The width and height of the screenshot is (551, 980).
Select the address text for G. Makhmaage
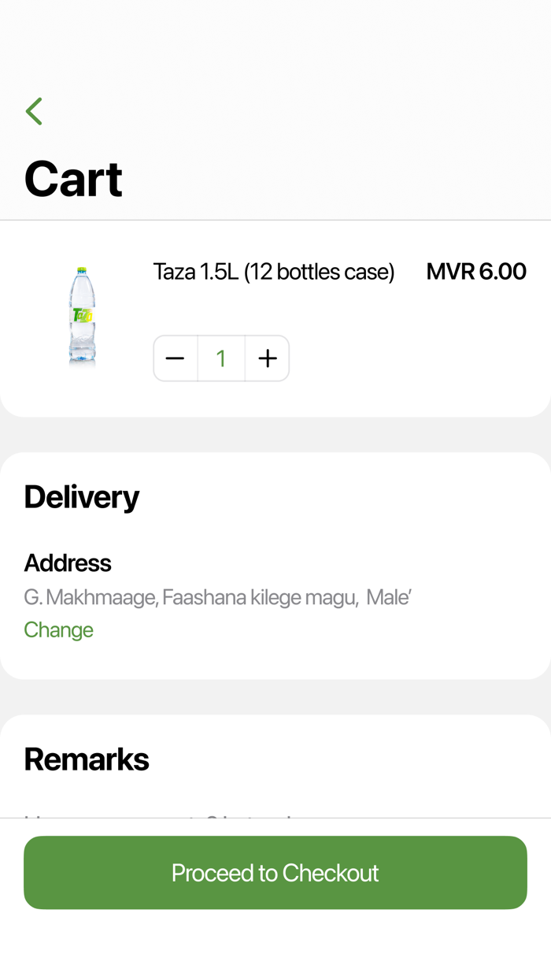[x=217, y=597]
